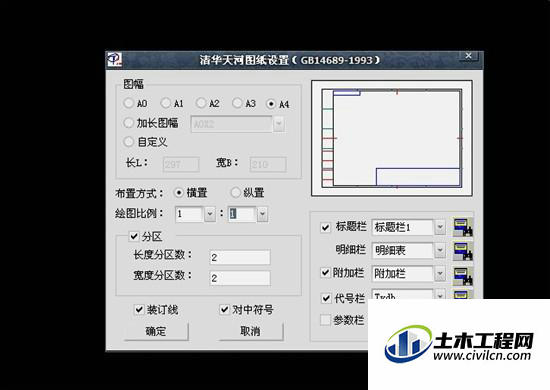Set layout to 纵置 portrait
Screen dimensions: 550x390
click(x=235, y=192)
